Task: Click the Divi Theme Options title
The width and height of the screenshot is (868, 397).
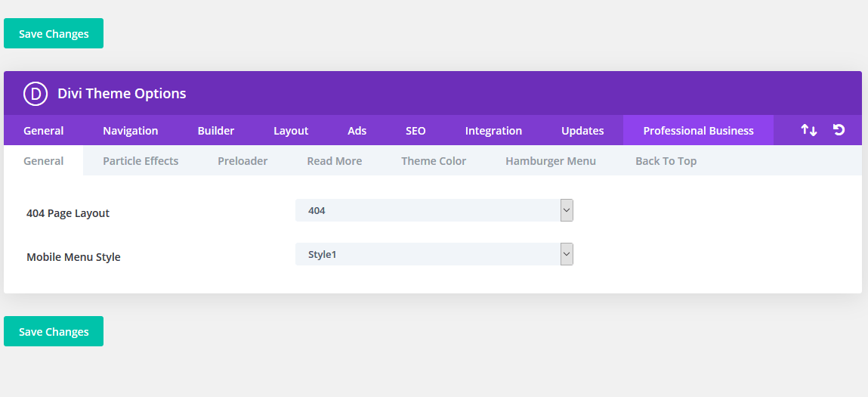Action: (122, 93)
